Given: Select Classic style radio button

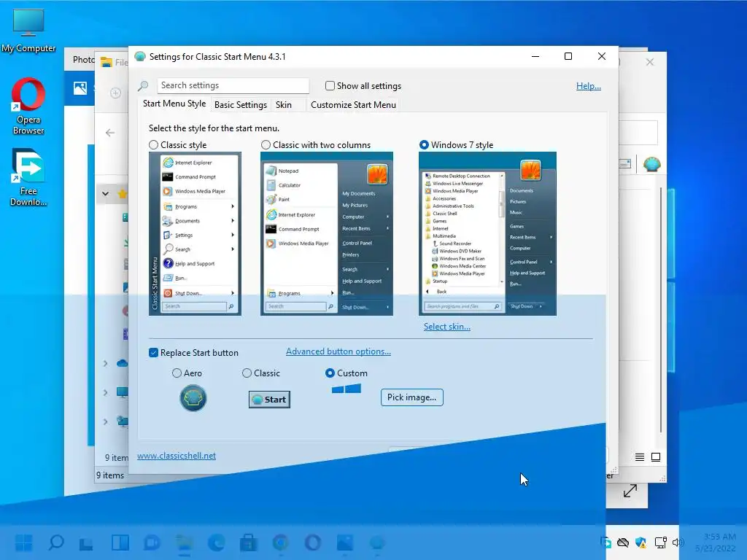Looking at the screenshot, I should coord(153,145).
